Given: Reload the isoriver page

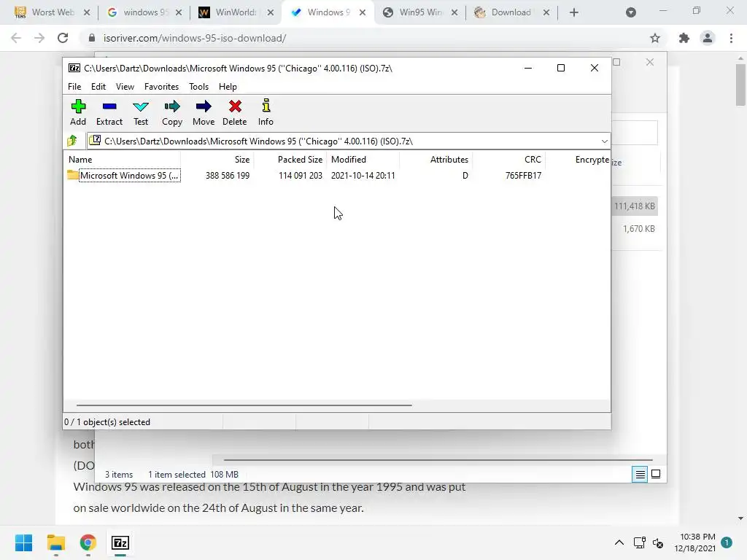Looking at the screenshot, I should pyautogui.click(x=63, y=38).
